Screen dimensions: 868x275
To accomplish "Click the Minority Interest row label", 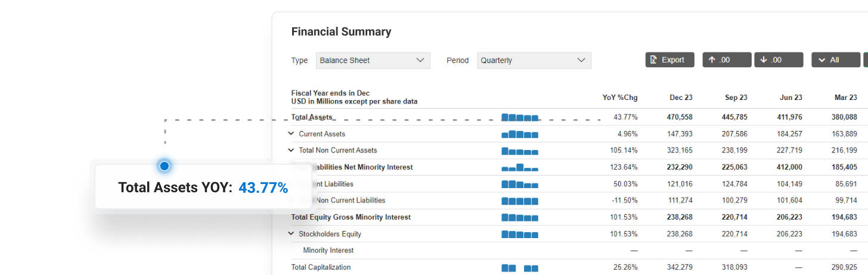I will (328, 251).
